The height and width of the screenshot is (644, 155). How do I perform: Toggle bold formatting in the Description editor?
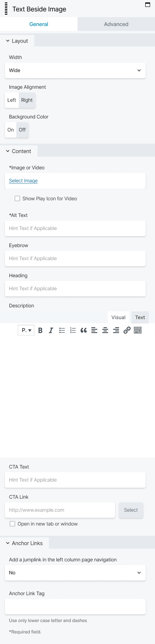coord(40,331)
